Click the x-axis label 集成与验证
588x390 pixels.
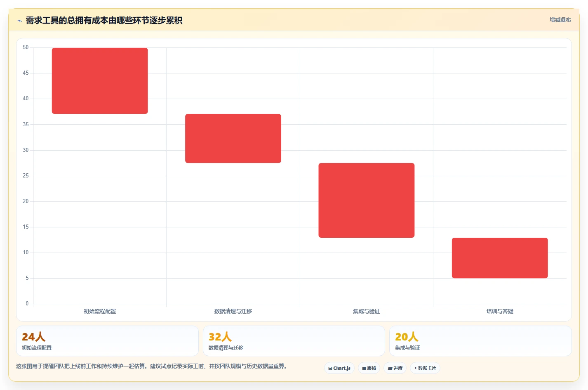point(367,311)
